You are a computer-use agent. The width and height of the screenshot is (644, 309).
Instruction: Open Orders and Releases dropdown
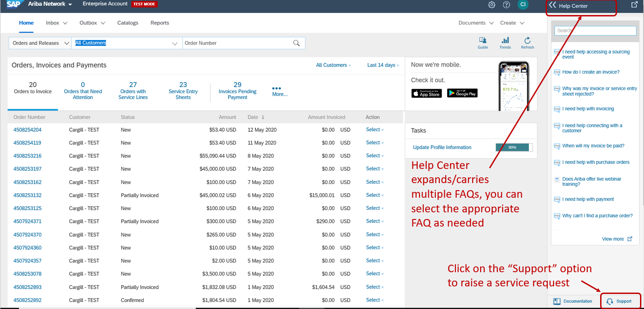(x=40, y=43)
